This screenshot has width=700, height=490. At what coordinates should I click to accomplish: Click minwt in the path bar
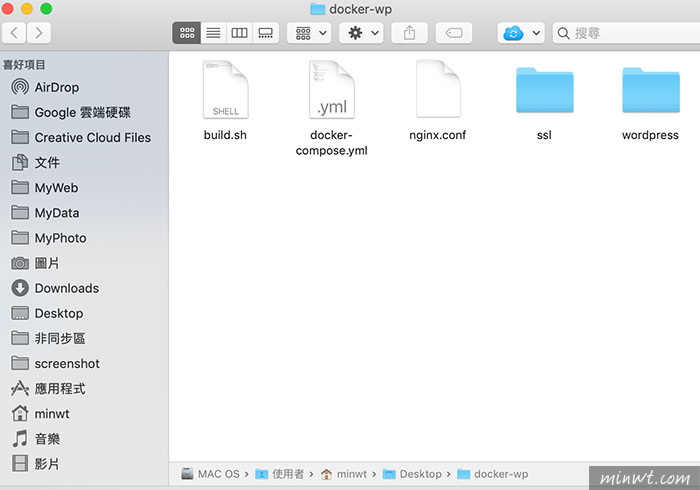(344, 474)
